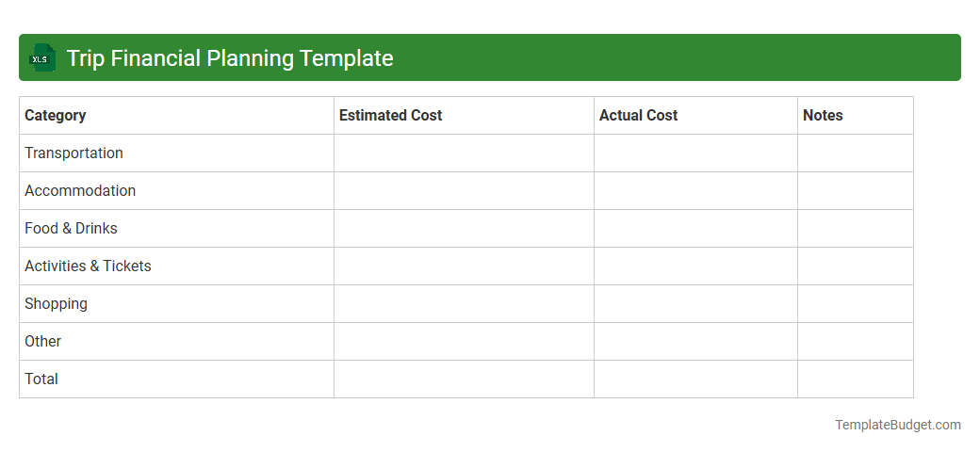Click Estimated Cost cell for Transportation
Screen dimensions: 980x452
(464, 153)
